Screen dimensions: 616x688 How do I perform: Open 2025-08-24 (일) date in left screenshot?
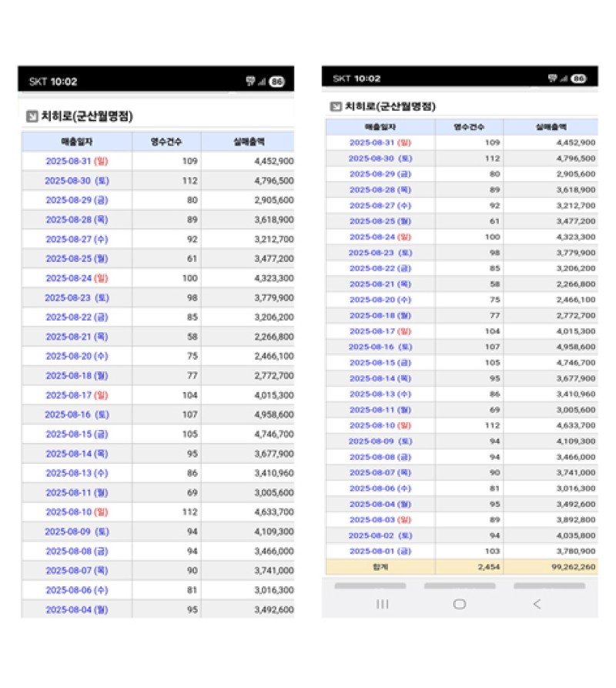click(x=77, y=278)
